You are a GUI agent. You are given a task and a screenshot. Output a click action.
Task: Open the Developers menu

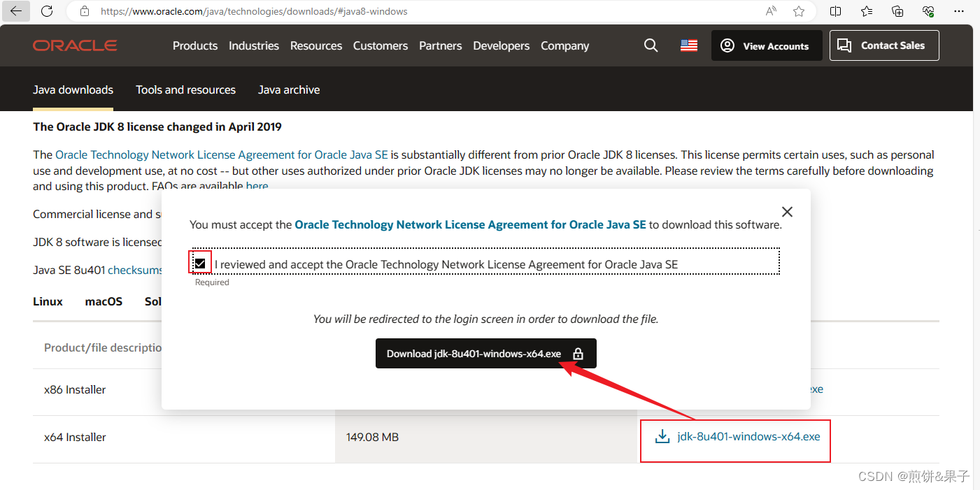[502, 45]
